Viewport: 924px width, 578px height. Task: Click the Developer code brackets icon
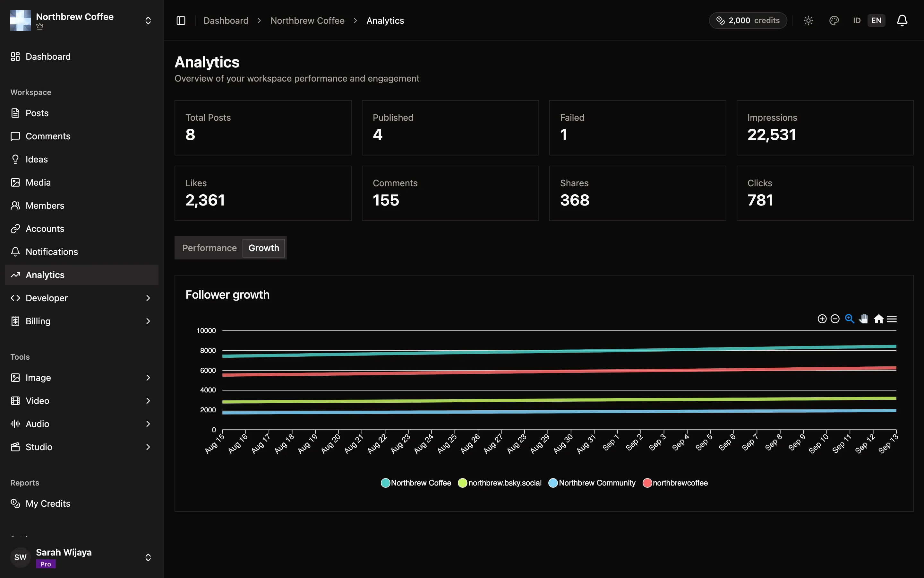click(15, 298)
